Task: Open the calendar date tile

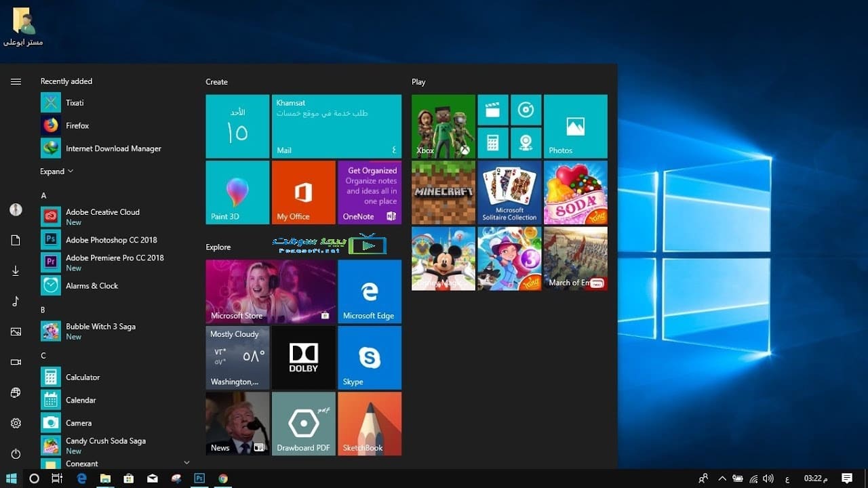Action: [x=237, y=126]
